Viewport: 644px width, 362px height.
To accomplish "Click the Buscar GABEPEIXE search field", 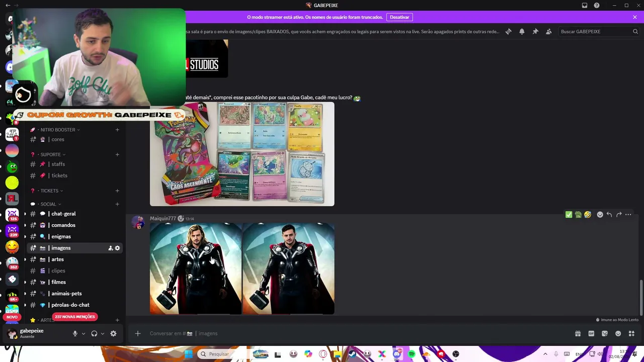I will click(x=599, y=31).
